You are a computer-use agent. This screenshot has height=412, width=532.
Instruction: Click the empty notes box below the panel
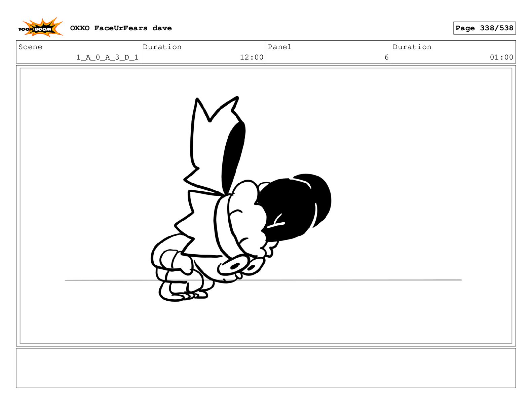point(266,368)
